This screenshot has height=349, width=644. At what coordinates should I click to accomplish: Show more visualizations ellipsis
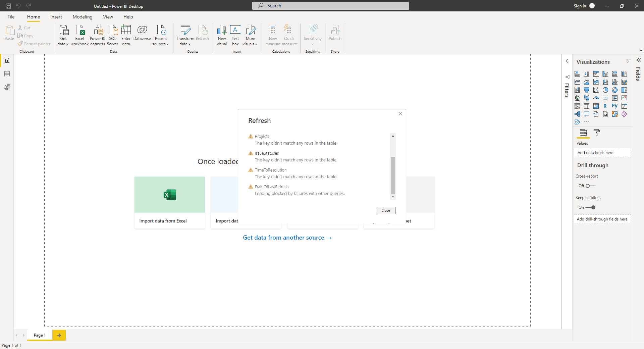click(x=587, y=122)
